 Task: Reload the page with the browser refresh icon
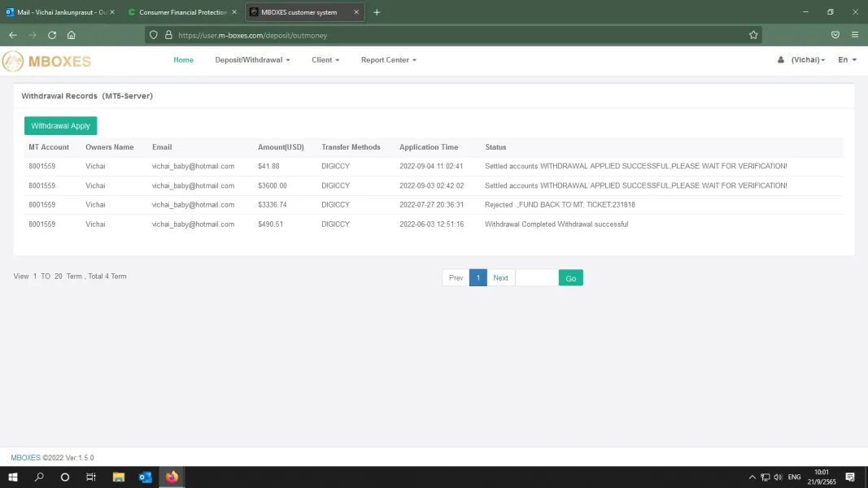pos(52,35)
